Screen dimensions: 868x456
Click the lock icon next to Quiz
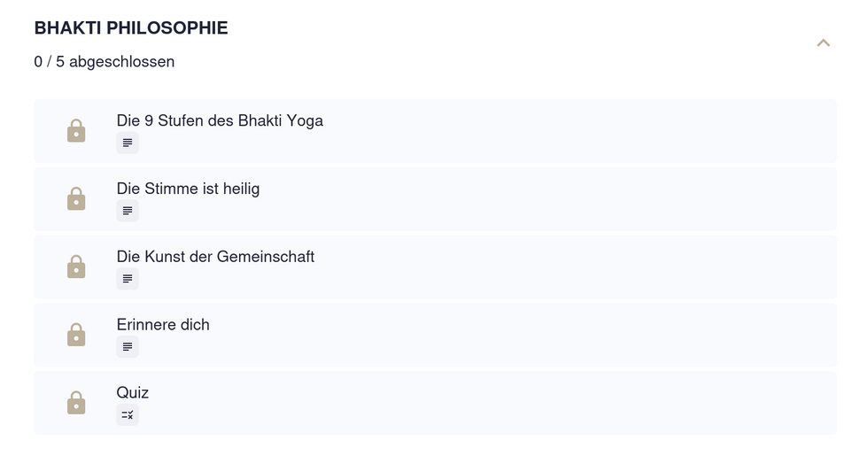(x=76, y=403)
